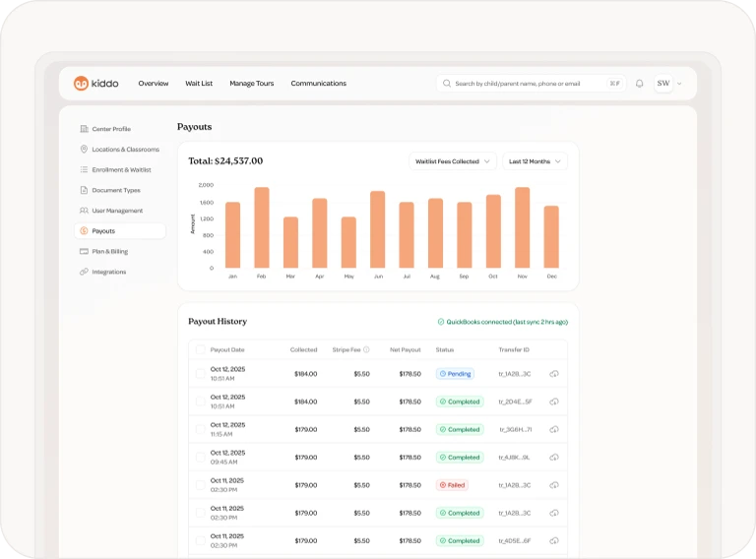The height and width of the screenshot is (559, 756).
Task: Check the tr_4D5E..6F row checkbox
Action: coord(201,540)
